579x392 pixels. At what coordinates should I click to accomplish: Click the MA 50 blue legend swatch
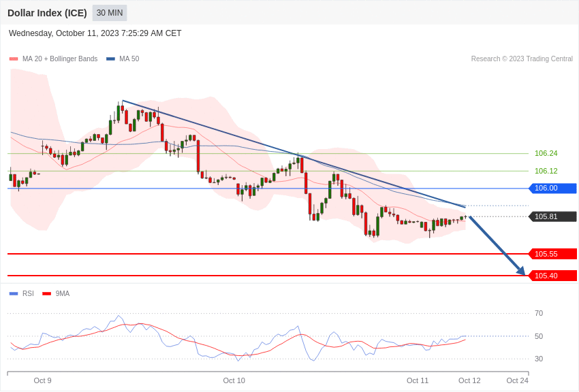coord(110,59)
